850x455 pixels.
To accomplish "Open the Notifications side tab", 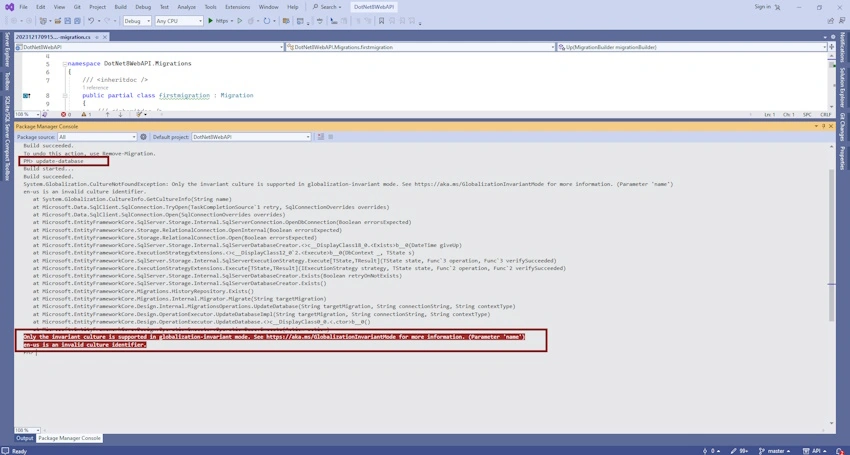I will tap(842, 47).
